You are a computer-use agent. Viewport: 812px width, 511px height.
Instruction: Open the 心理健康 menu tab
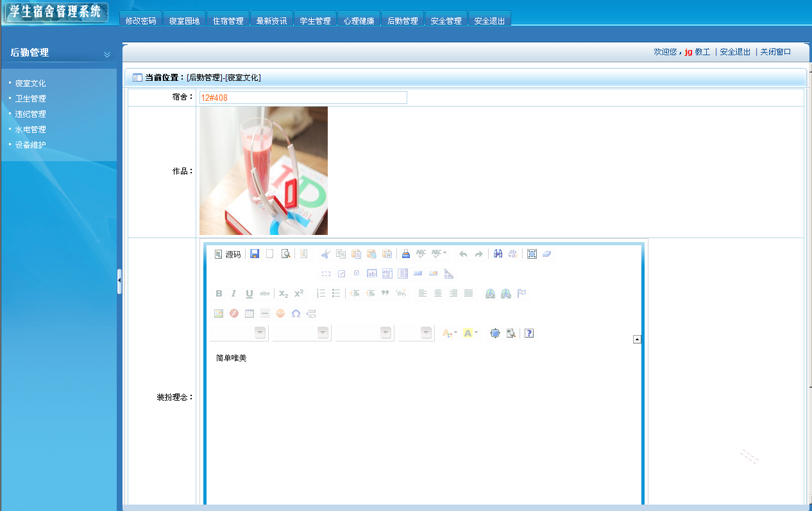359,19
